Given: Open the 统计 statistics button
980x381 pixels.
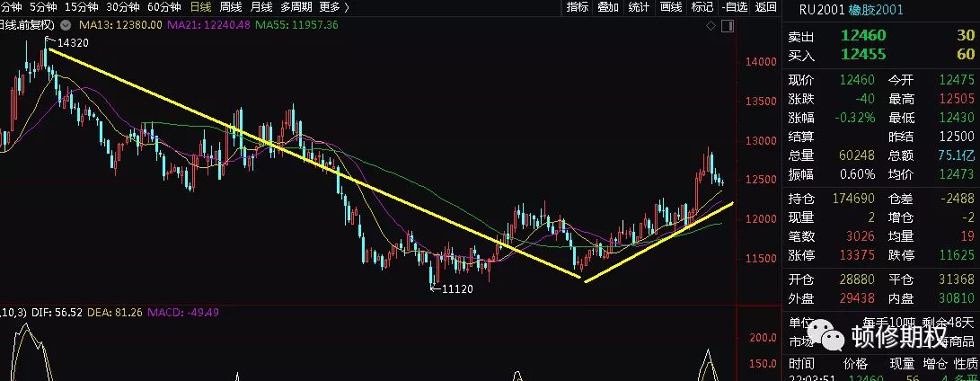Looking at the screenshot, I should pyautogui.click(x=639, y=7).
